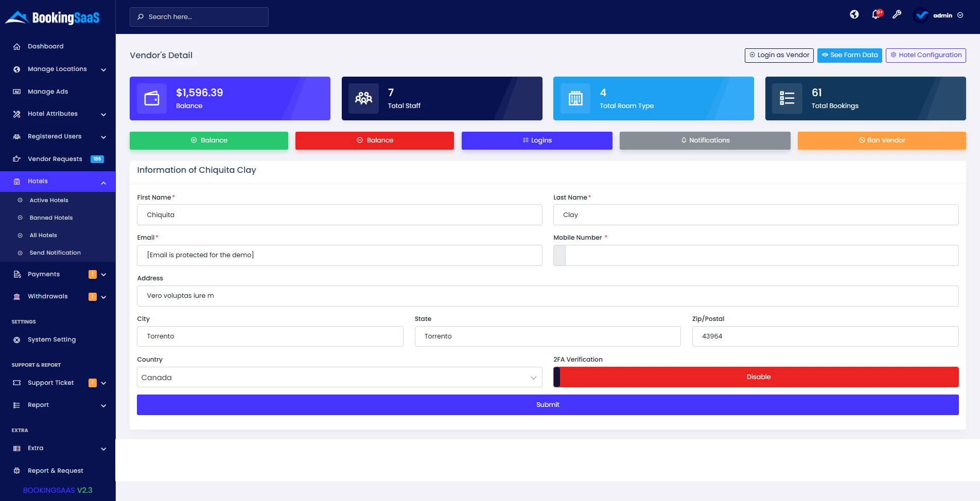Open the language globe icon in header
Screen dimensions: 980x501
tap(854, 14)
